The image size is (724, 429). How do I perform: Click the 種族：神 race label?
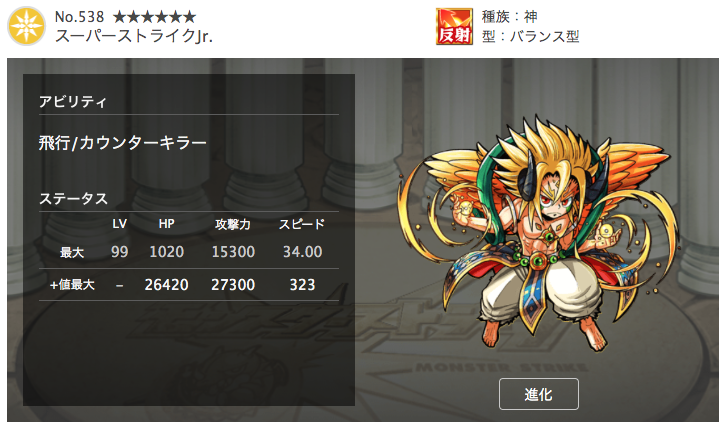509,17
